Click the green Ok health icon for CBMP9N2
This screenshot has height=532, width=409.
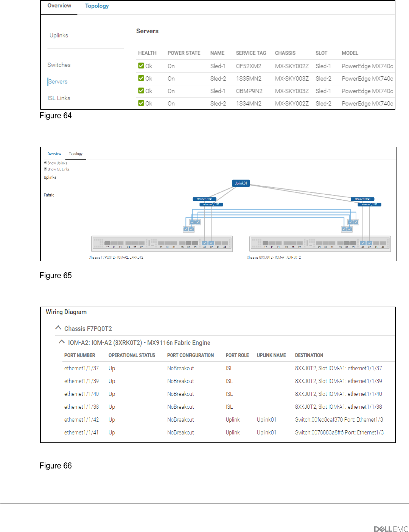pyautogui.click(x=141, y=91)
